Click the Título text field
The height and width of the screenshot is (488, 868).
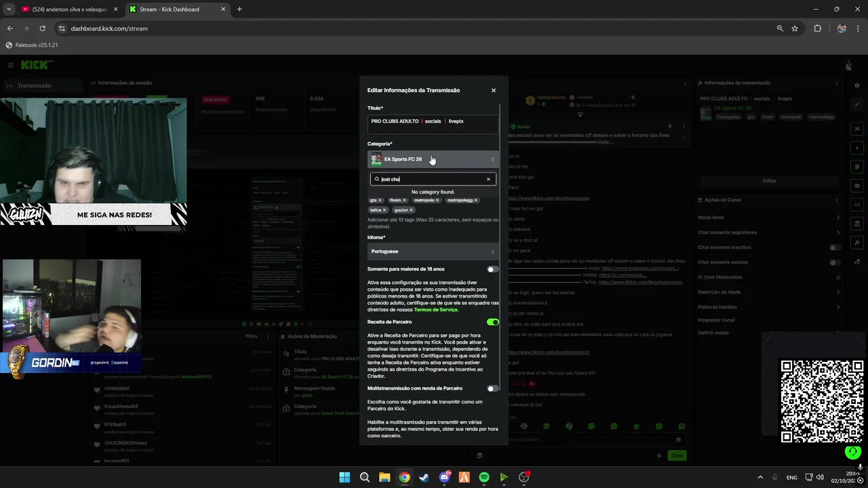pos(433,124)
